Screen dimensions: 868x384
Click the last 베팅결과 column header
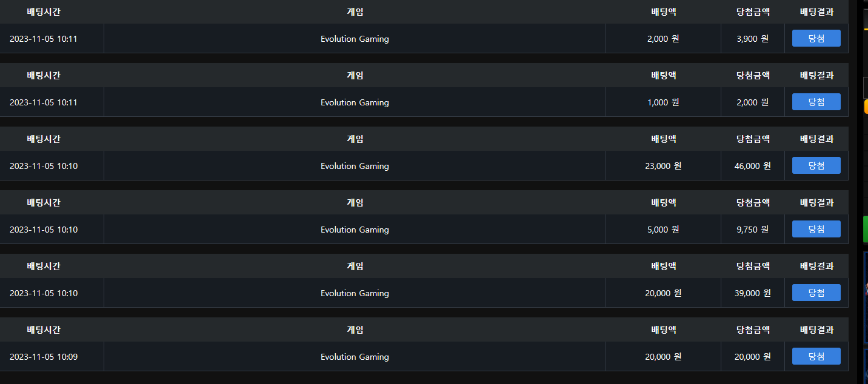coord(816,329)
